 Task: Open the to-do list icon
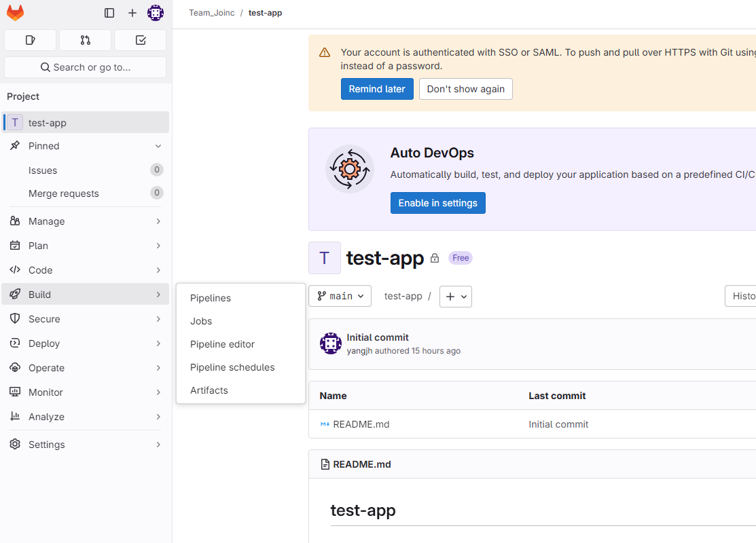click(x=141, y=40)
